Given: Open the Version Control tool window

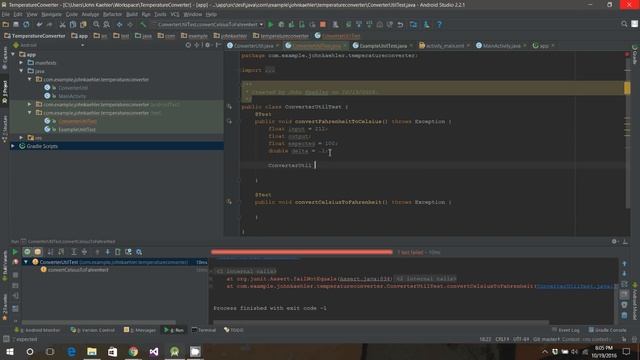Looking at the screenshot, I should coord(93,330).
